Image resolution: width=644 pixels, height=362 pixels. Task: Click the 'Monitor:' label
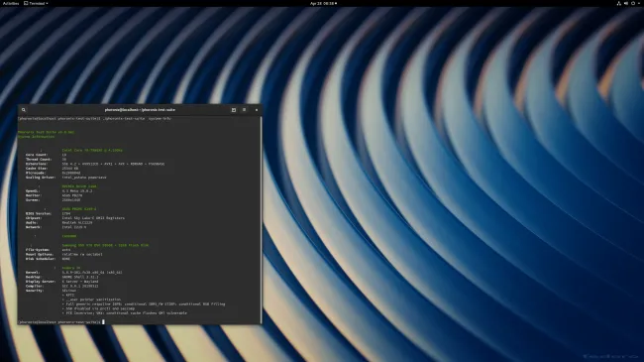34,195
